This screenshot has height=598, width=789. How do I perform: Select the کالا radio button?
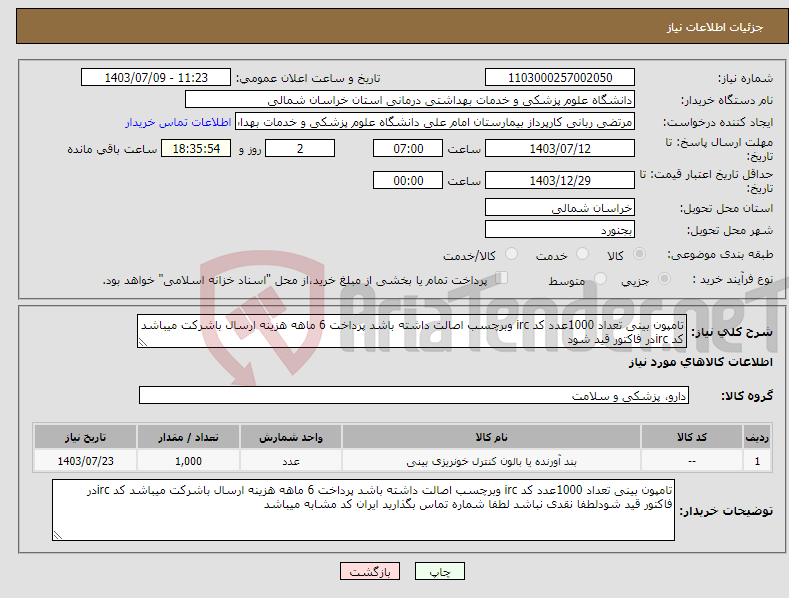coord(639,254)
